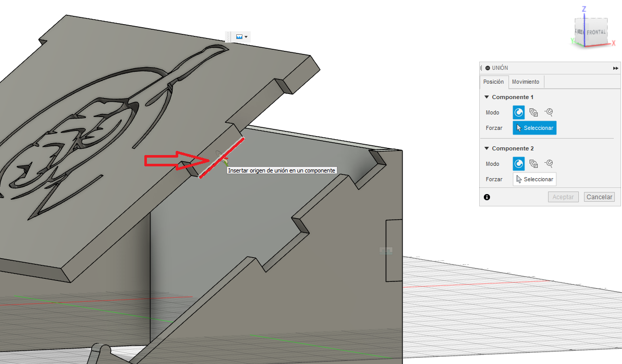
Task: Collapse the UNIÓN dialog with the minus icon
Action: tap(487, 68)
